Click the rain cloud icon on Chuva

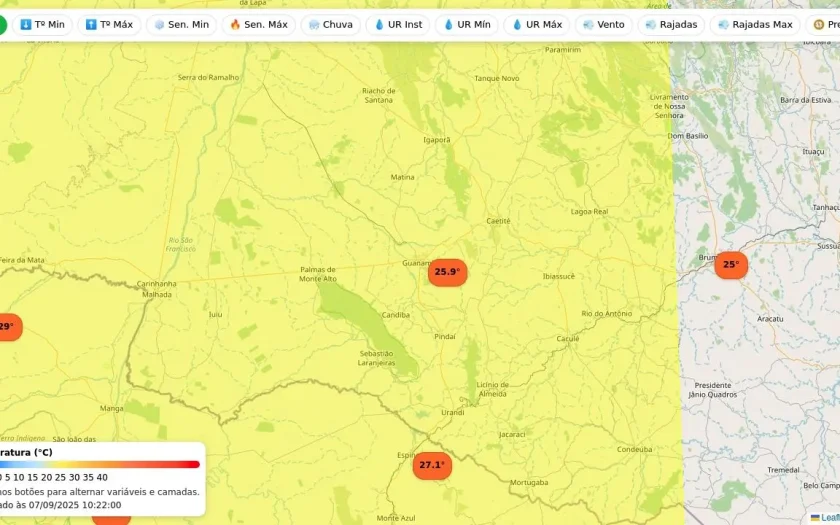(314, 25)
